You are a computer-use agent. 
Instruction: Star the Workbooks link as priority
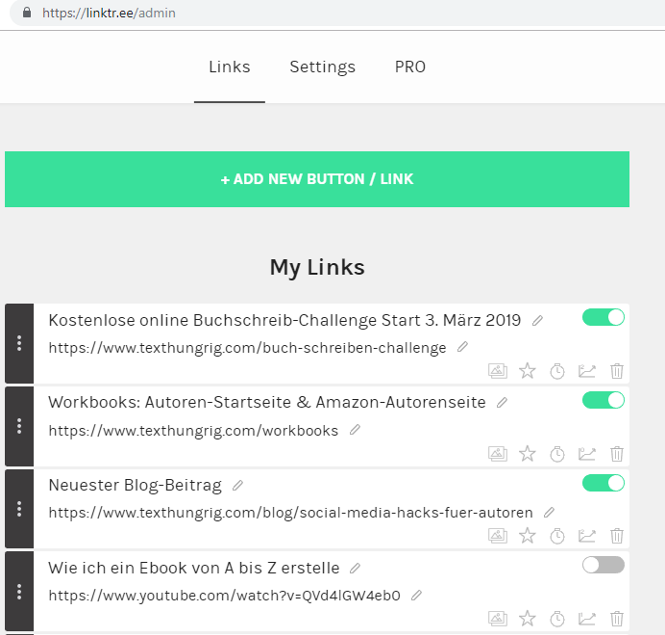click(527, 454)
